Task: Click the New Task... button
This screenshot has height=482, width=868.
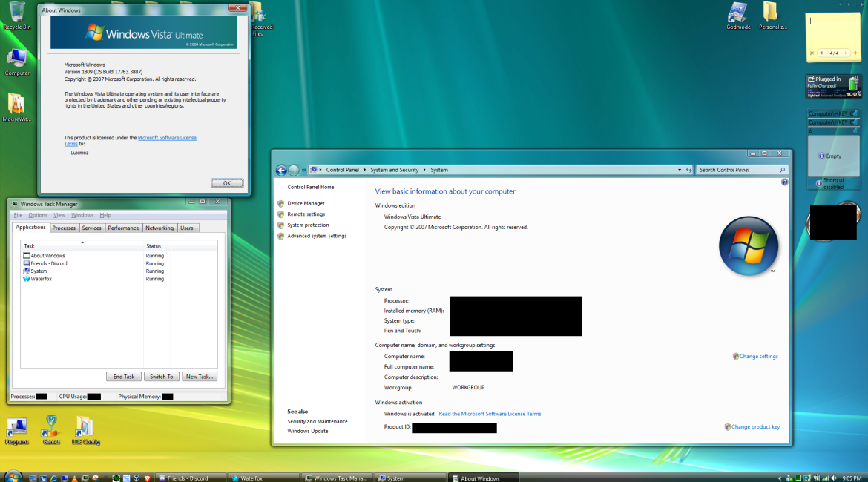Action: pos(200,377)
